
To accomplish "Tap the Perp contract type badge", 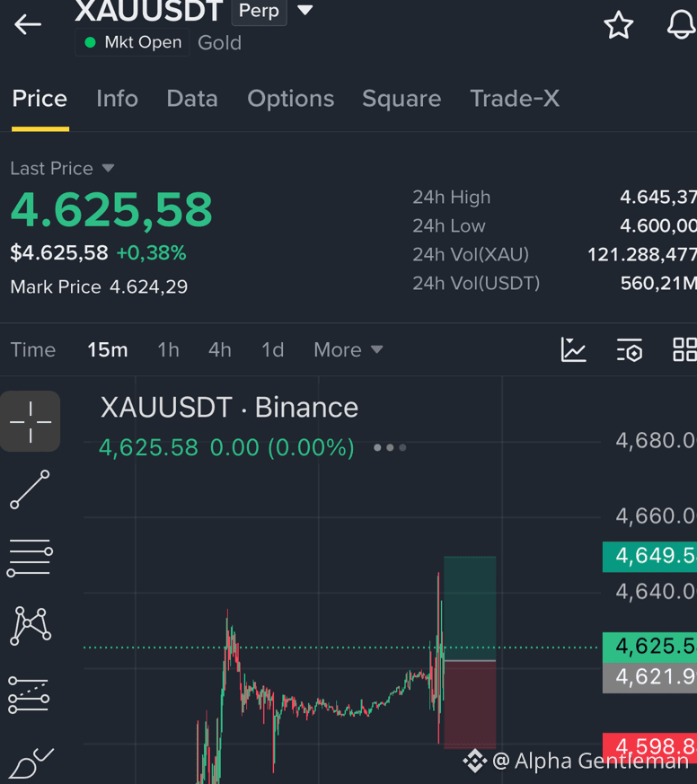I will [x=259, y=11].
